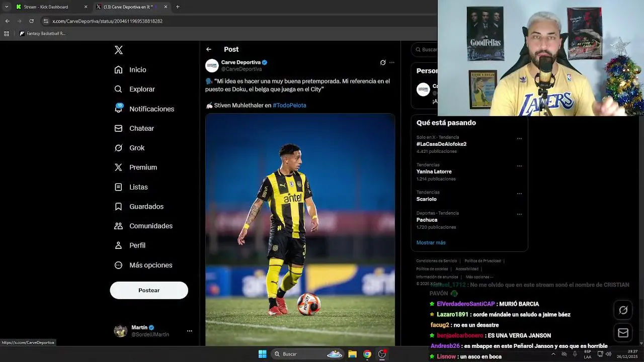Open Accesibilidad footer link
Screen dimensions: 644x362
pyautogui.click(x=467, y=269)
